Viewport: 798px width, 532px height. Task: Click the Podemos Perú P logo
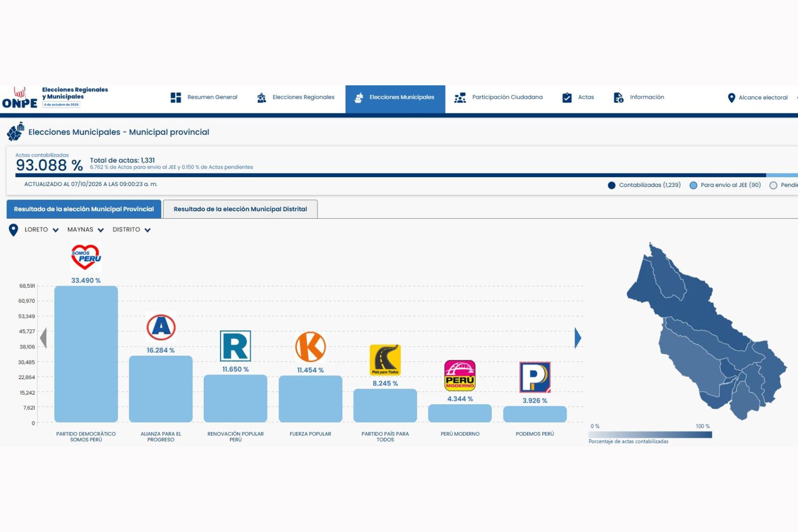tap(535, 377)
